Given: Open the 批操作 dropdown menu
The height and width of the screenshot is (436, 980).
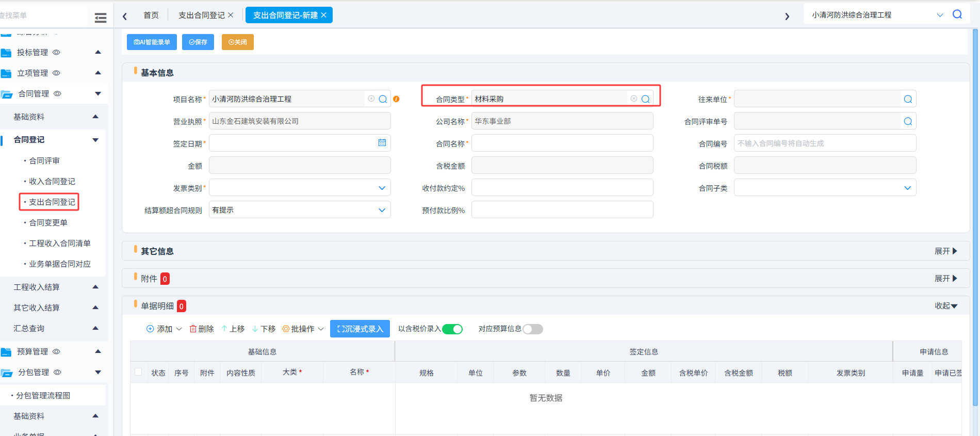Looking at the screenshot, I should pos(303,329).
